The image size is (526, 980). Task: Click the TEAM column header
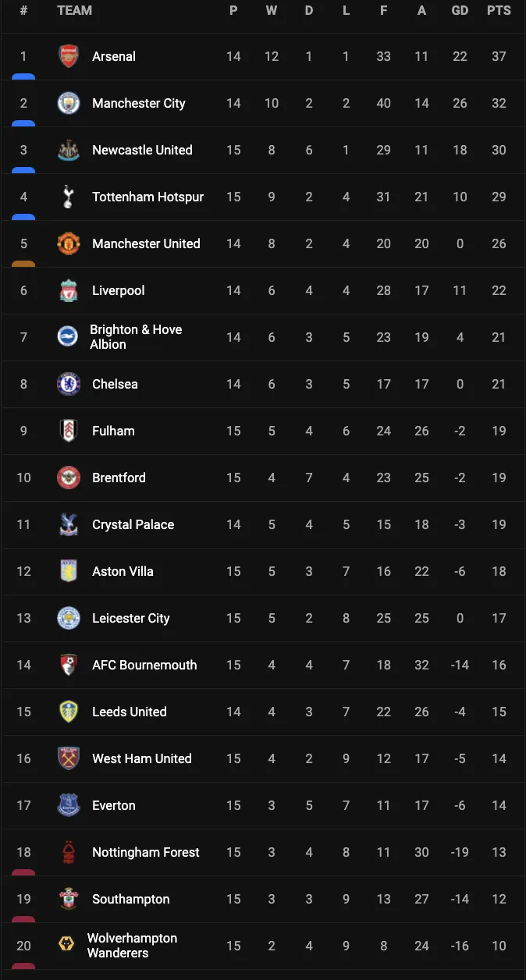point(74,11)
